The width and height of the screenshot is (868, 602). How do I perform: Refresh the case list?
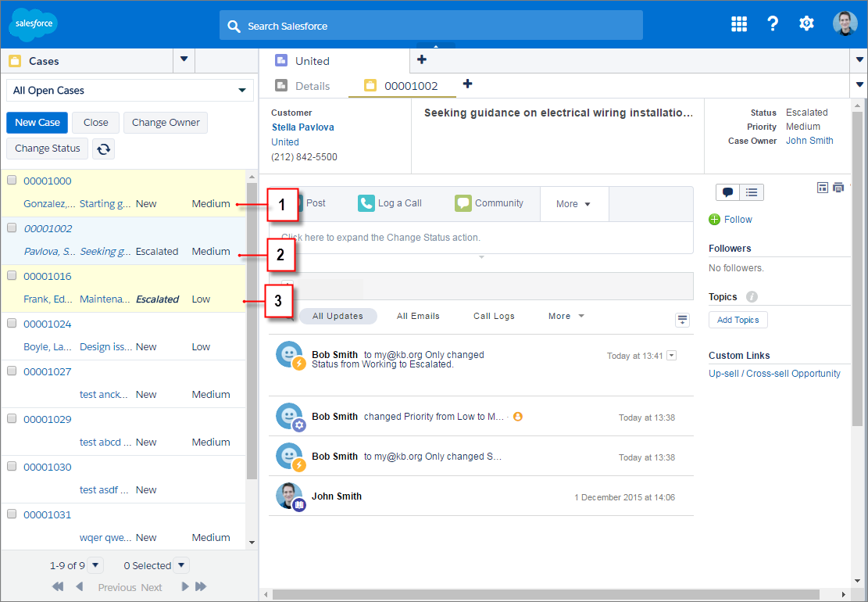(103, 149)
